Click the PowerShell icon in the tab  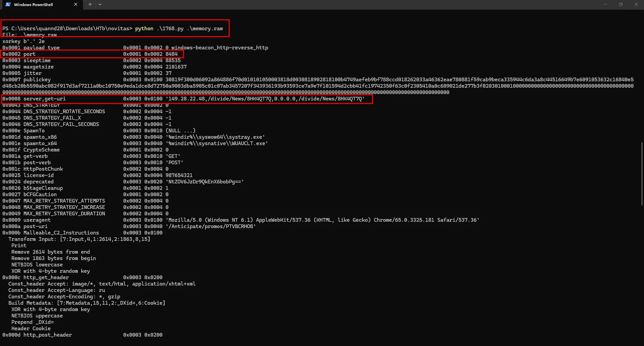click(8, 4)
